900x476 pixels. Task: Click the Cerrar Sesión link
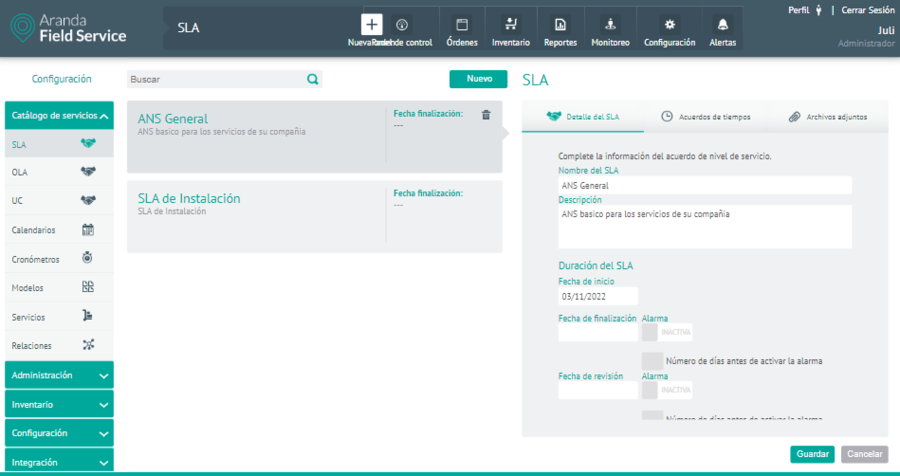[868, 10]
